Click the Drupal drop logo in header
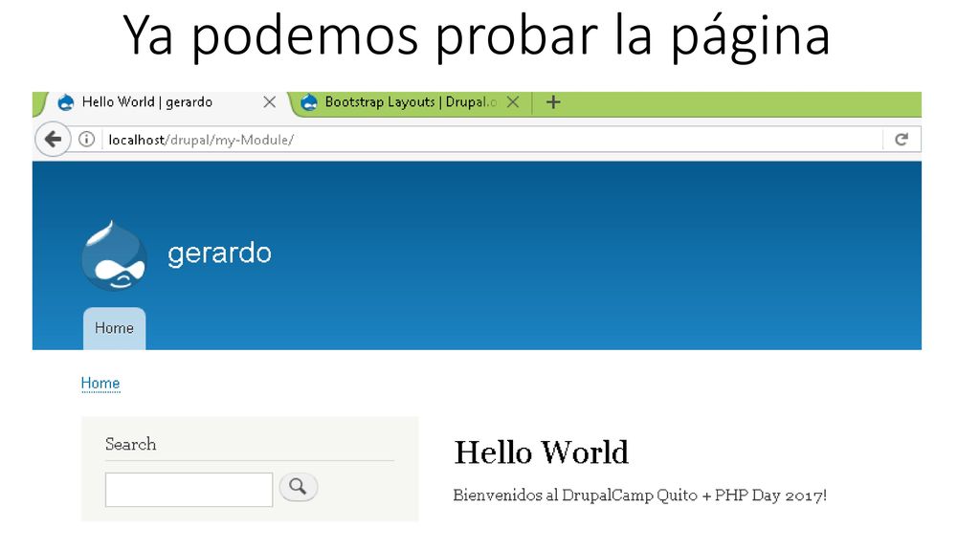 (115, 255)
